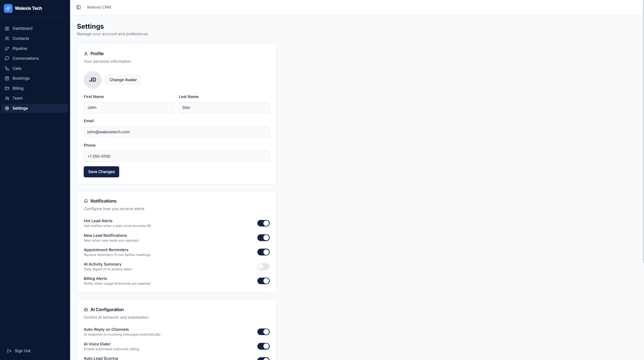This screenshot has height=360, width=644.
Task: Click the Walexis Tech logo icon
Action: (8, 8)
